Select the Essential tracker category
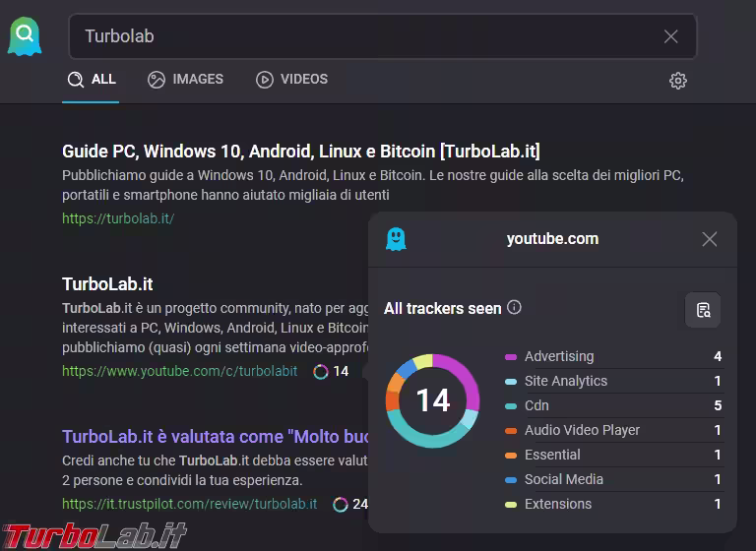The height and width of the screenshot is (551, 756). tap(613, 455)
